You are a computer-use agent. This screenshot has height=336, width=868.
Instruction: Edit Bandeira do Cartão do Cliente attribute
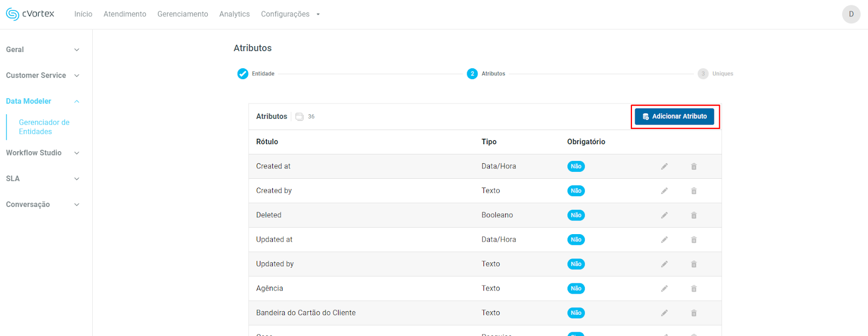[x=664, y=313]
